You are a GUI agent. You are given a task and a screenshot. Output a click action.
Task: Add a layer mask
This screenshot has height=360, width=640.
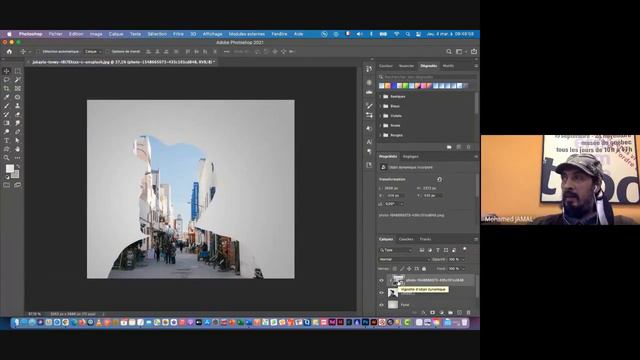tap(433, 312)
